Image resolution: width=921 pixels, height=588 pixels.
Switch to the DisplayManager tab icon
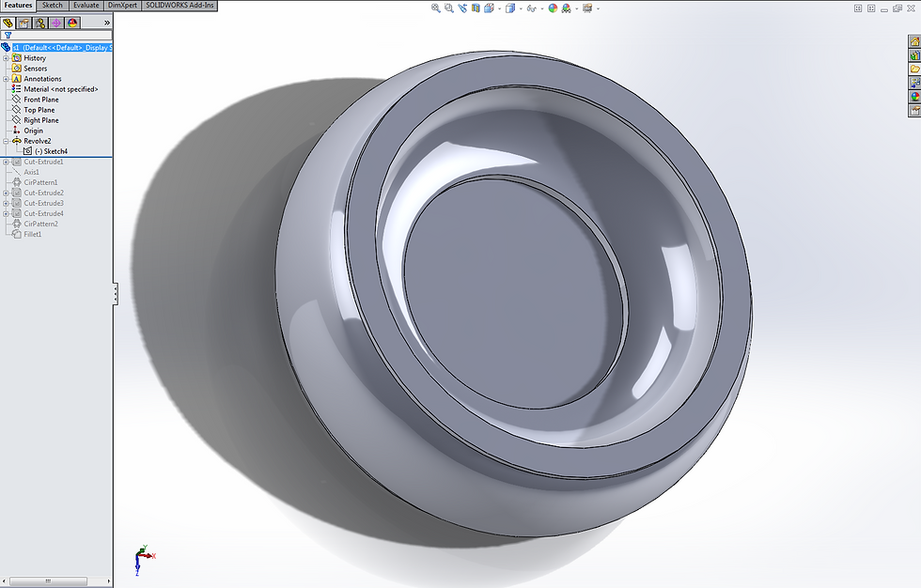pyautogui.click(x=73, y=23)
